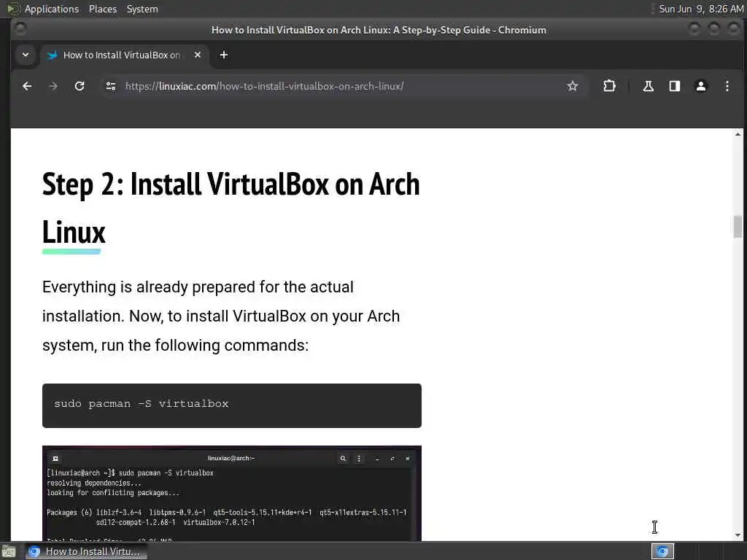Click the sudo pacman -S virtualbox code block
The height and width of the screenshot is (560, 747).
(232, 405)
